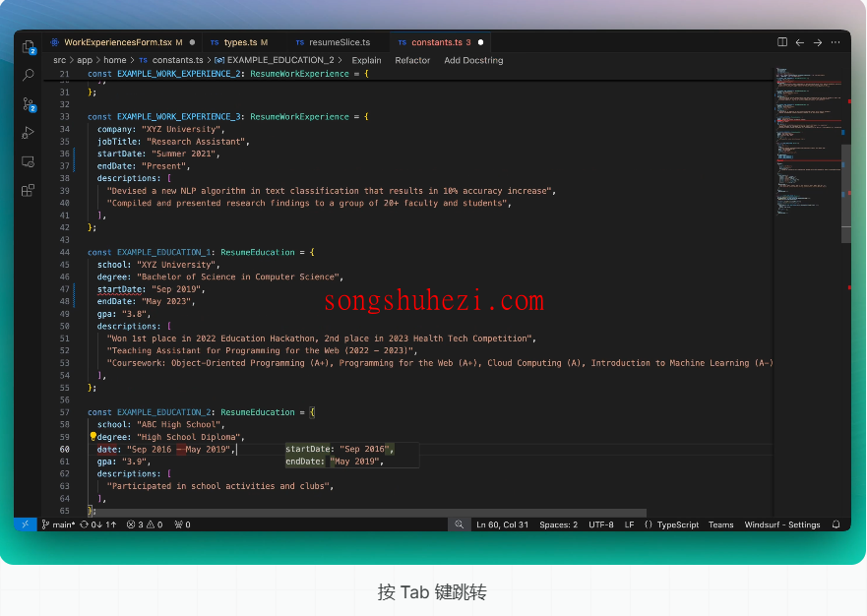Click the magnifier icon in the status bar

pos(459,524)
